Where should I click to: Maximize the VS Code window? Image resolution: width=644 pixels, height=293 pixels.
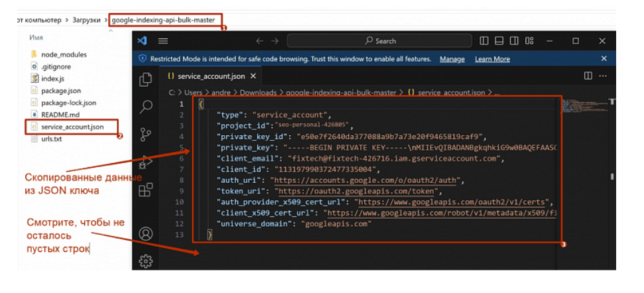[x=576, y=41]
